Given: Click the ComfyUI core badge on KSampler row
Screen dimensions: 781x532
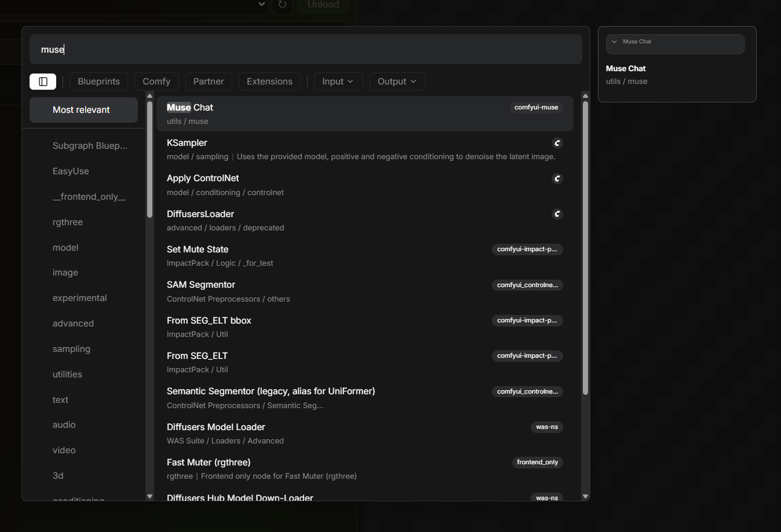Looking at the screenshot, I should click(557, 143).
